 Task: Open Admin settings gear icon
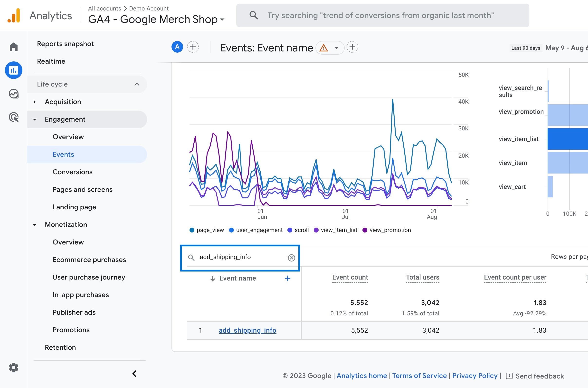14,368
